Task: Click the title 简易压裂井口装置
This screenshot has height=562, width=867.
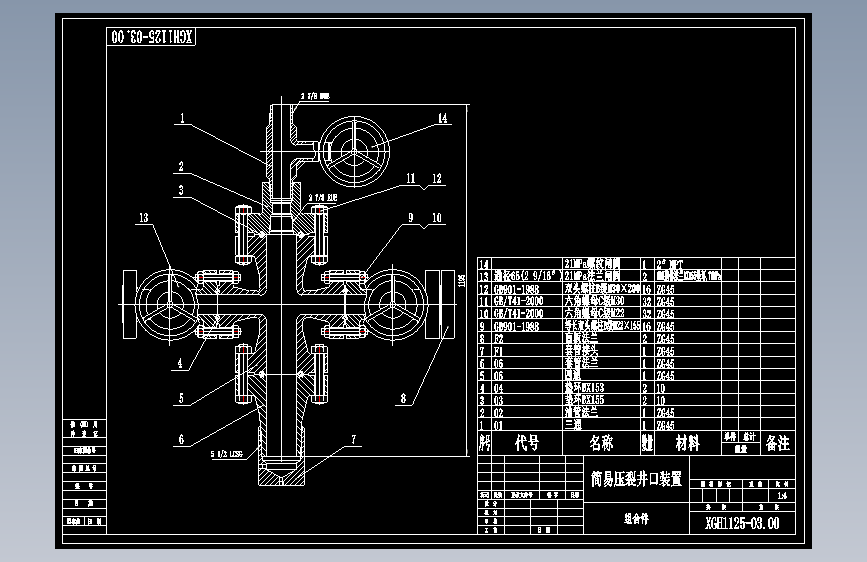Action: click(636, 479)
